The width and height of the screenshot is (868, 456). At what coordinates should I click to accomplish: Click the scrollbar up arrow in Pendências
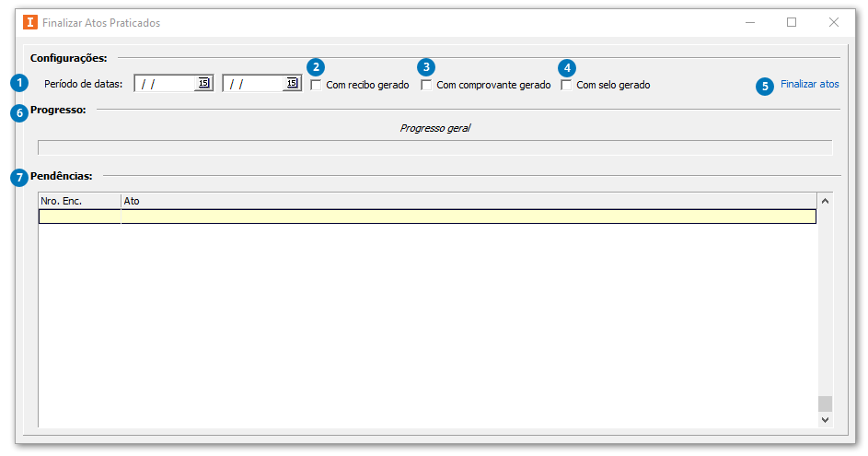pyautogui.click(x=825, y=201)
